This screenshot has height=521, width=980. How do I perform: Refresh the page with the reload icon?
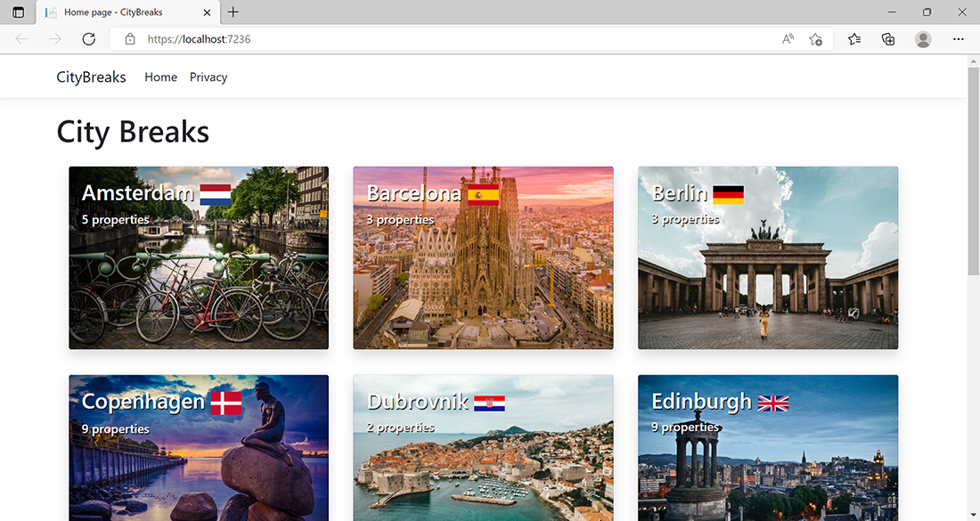[x=89, y=38]
